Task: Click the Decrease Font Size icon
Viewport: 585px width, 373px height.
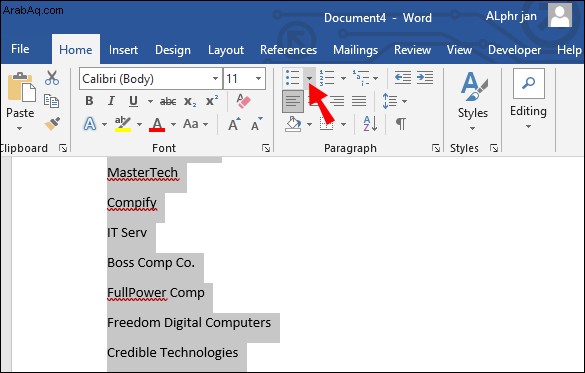Action: coord(257,124)
